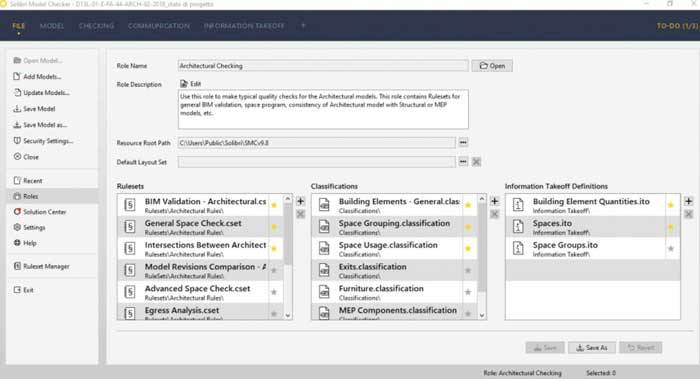Click the Save As button
This screenshot has width=700, height=379.
(592, 348)
